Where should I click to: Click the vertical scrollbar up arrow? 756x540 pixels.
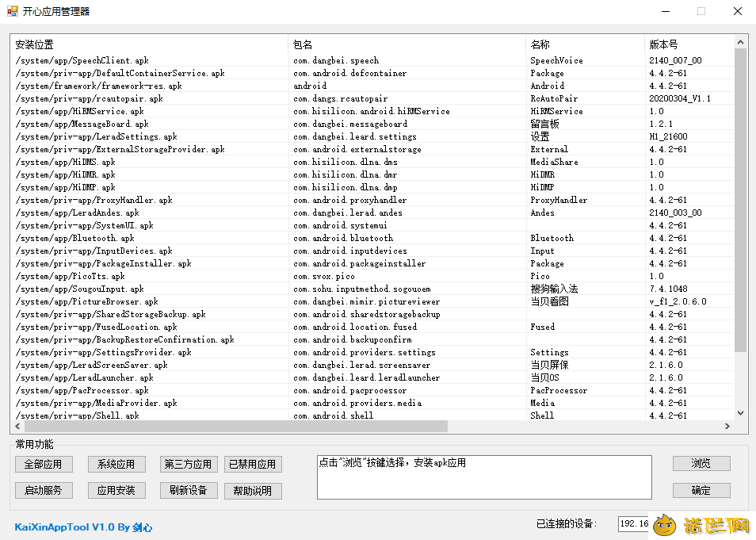[741, 43]
